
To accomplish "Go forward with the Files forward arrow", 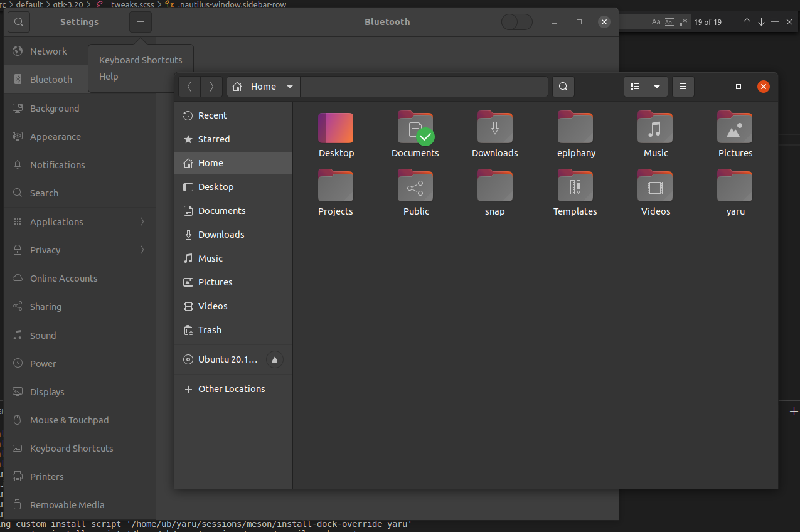I will 211,87.
